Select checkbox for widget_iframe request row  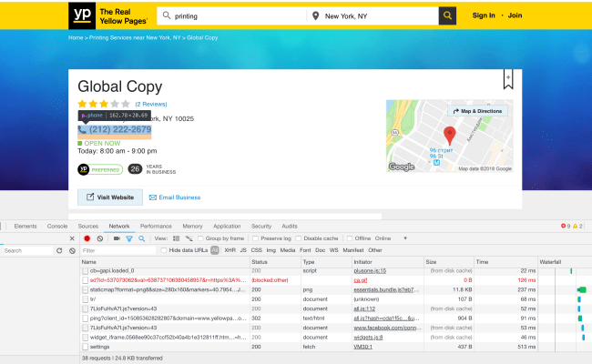point(86,338)
